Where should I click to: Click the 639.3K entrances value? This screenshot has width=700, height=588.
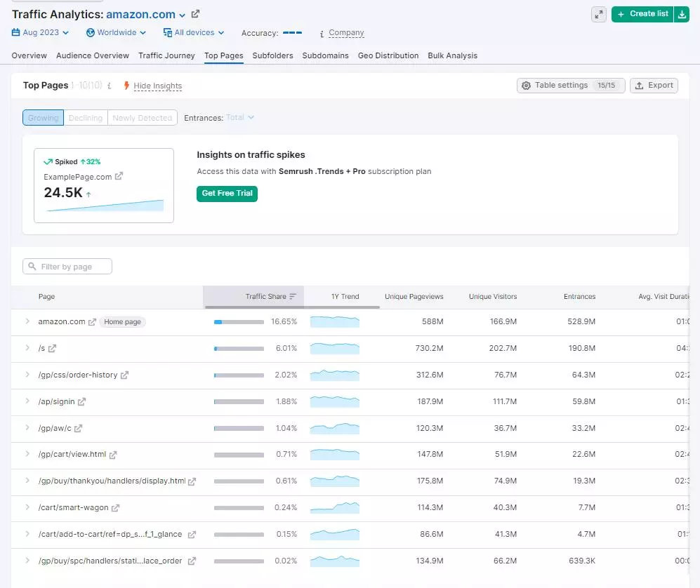click(582, 561)
